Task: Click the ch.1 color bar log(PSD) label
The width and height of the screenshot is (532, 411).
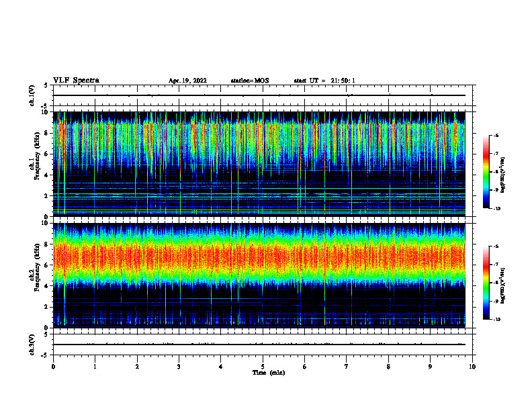Action: point(503,175)
